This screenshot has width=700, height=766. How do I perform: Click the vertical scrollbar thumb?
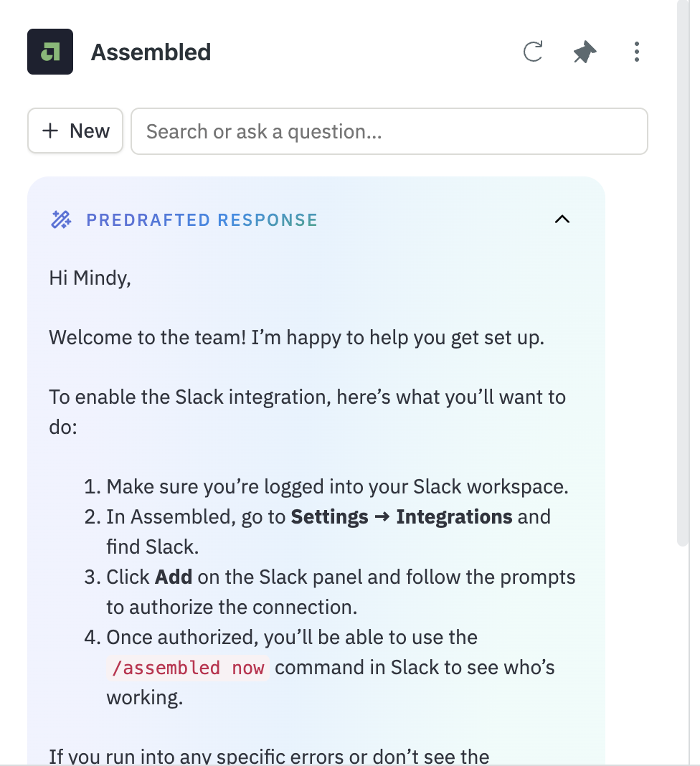pos(683,273)
